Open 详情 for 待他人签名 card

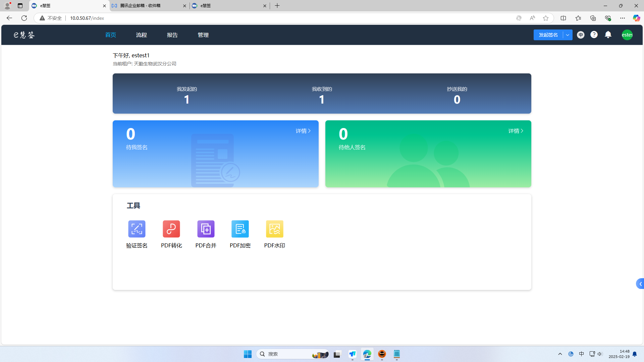click(516, 131)
